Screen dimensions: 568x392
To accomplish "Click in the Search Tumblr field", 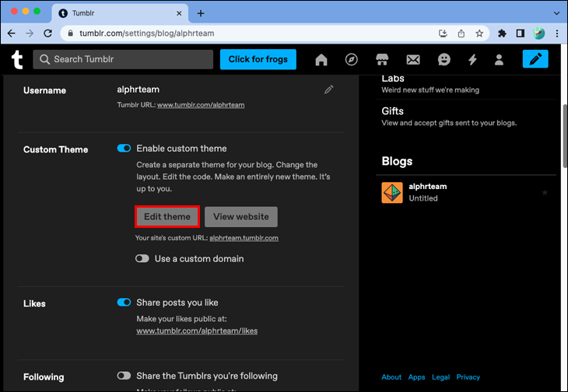I will [x=124, y=60].
